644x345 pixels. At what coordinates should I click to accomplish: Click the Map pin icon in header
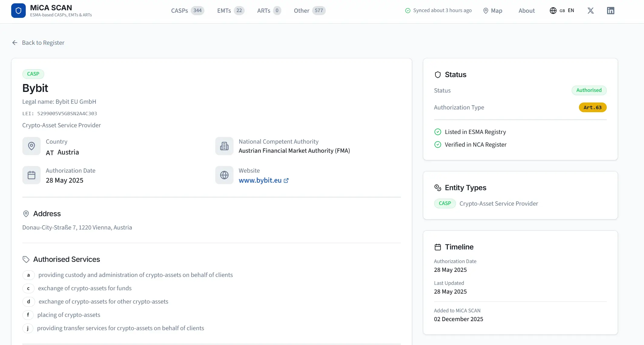click(x=486, y=11)
